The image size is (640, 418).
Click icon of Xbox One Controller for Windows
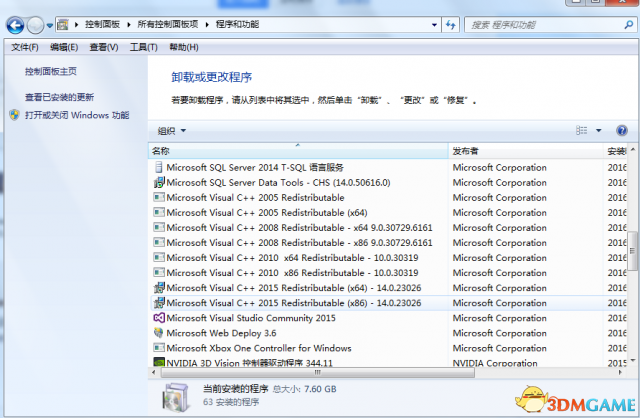coord(159,348)
